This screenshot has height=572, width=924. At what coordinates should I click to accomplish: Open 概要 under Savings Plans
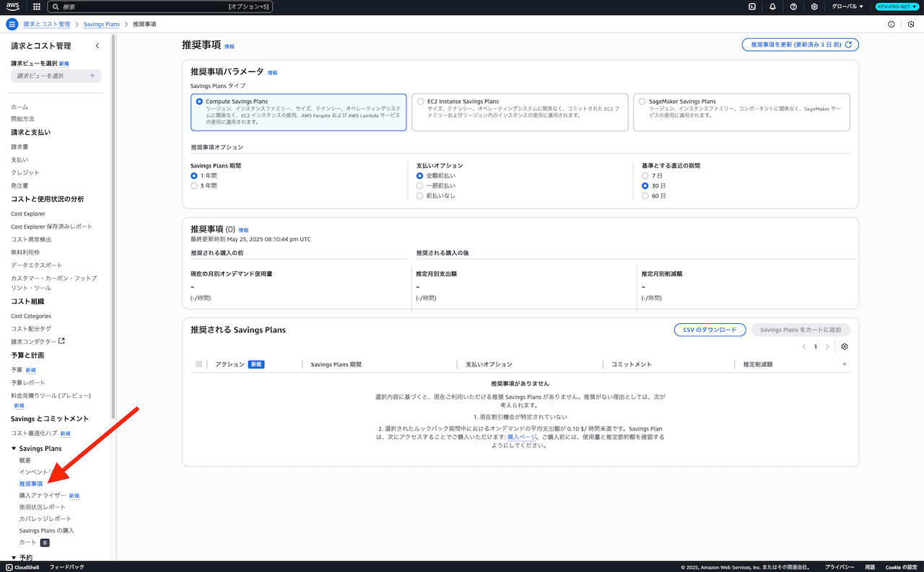click(25, 460)
